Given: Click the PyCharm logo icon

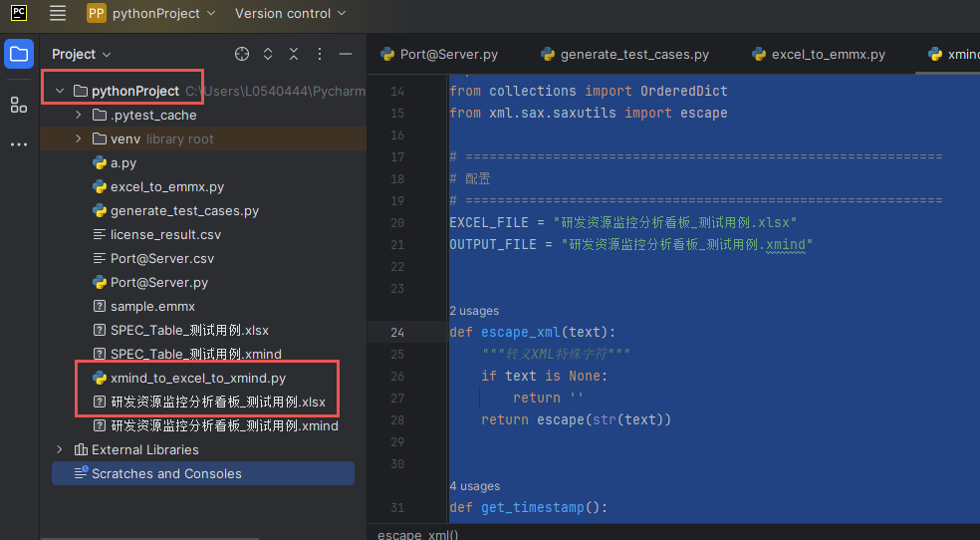Looking at the screenshot, I should 19,13.
